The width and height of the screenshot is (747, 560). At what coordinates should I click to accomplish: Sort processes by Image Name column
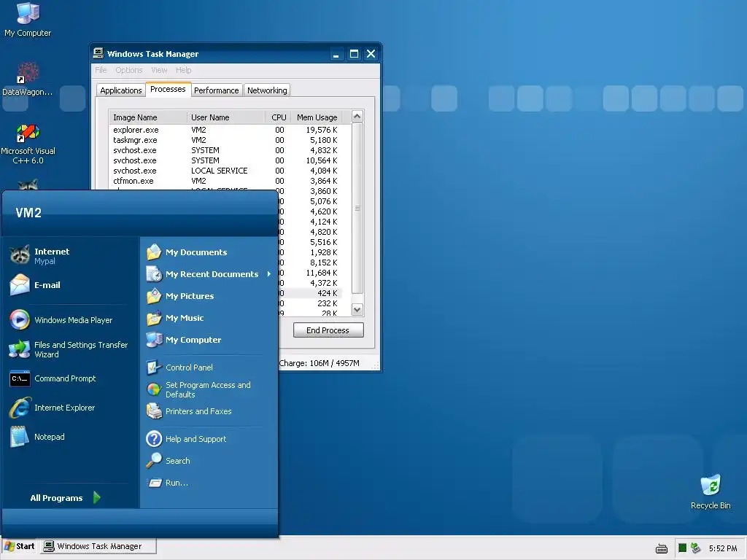coord(147,117)
